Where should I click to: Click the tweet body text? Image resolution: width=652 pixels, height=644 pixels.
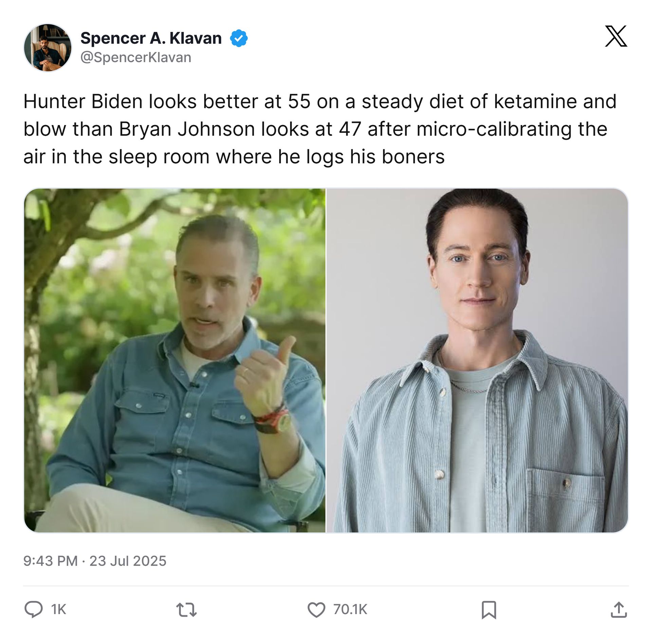coord(320,129)
